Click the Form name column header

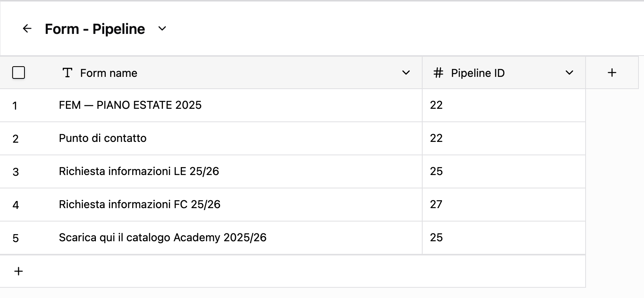tap(109, 73)
